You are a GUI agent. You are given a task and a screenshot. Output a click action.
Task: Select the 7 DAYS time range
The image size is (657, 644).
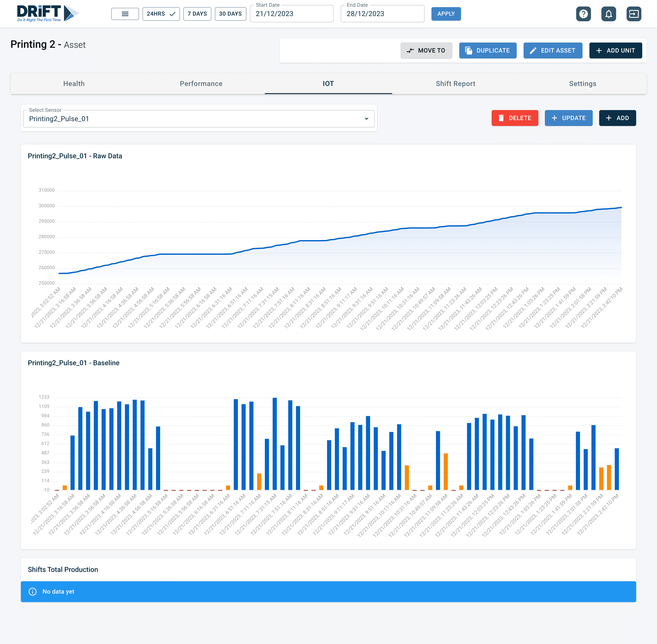pyautogui.click(x=197, y=13)
